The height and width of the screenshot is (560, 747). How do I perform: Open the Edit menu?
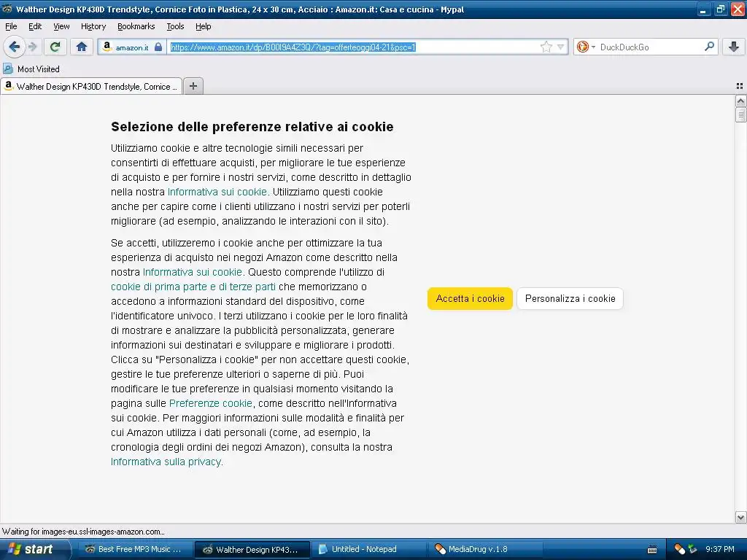click(x=35, y=26)
